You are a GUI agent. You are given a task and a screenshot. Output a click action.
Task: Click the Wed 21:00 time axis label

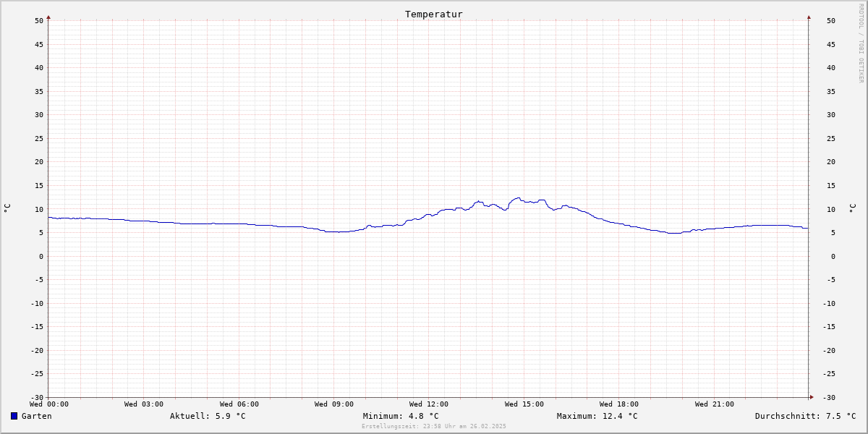tap(715, 404)
